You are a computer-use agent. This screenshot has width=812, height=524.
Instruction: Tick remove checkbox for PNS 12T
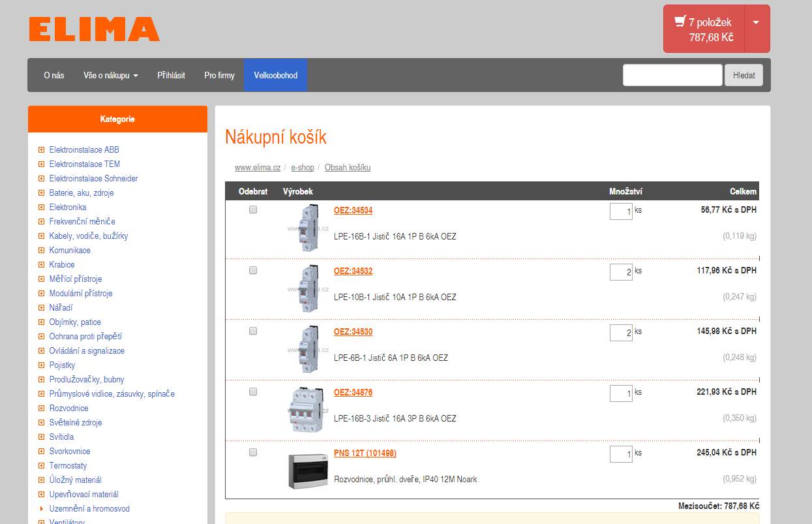(253, 452)
